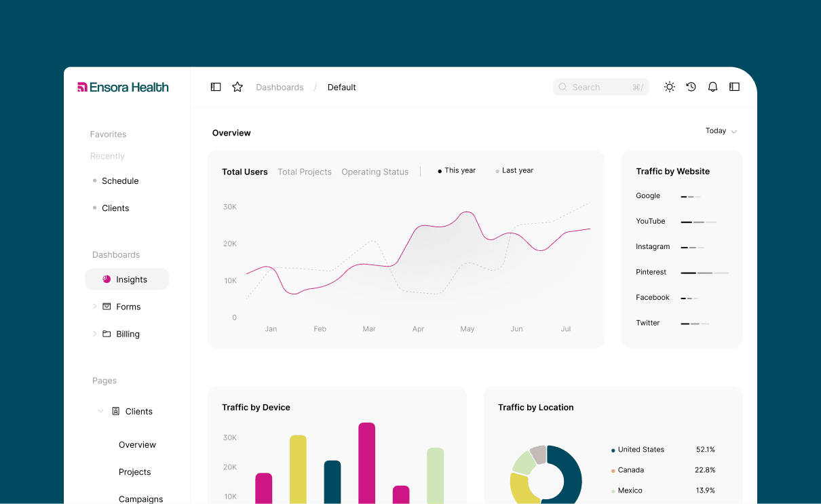
Task: Open the Today time range dropdown
Action: tap(721, 131)
